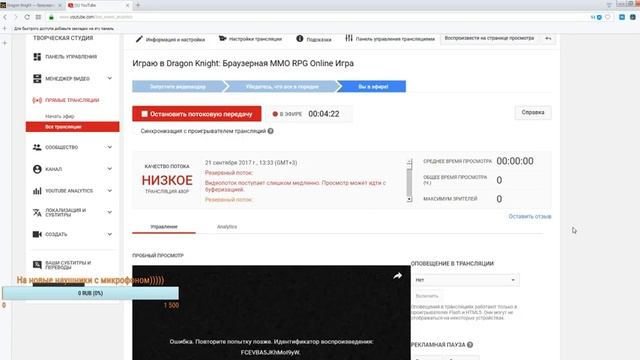The height and width of the screenshot is (360, 640).
Task: Select Все трансляции in sidebar
Action: 72,127
